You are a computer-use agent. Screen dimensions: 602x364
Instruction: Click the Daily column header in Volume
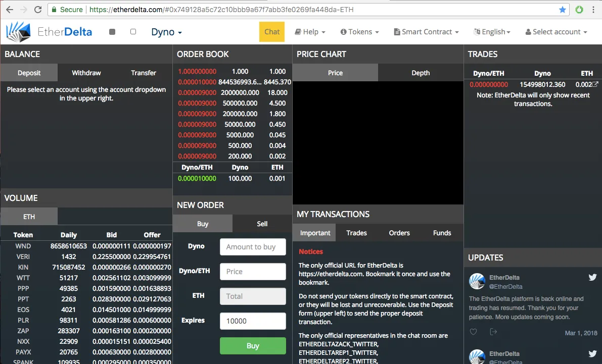click(x=69, y=235)
